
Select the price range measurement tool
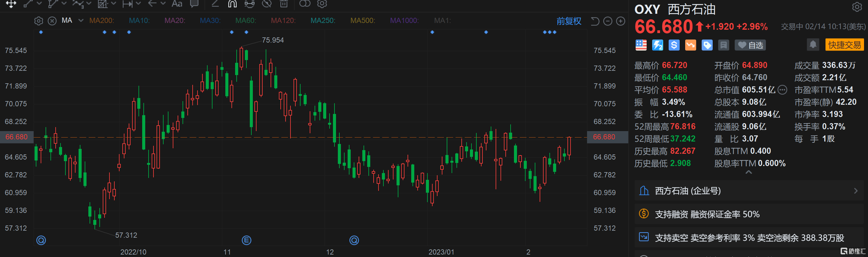(127, 4)
